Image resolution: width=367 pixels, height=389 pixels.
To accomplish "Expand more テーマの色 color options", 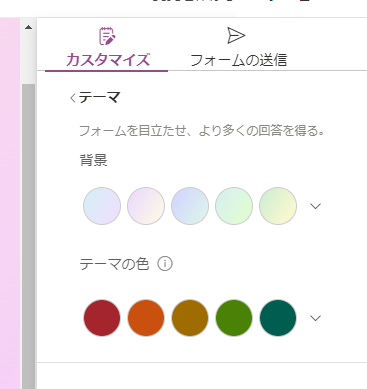I will click(315, 318).
